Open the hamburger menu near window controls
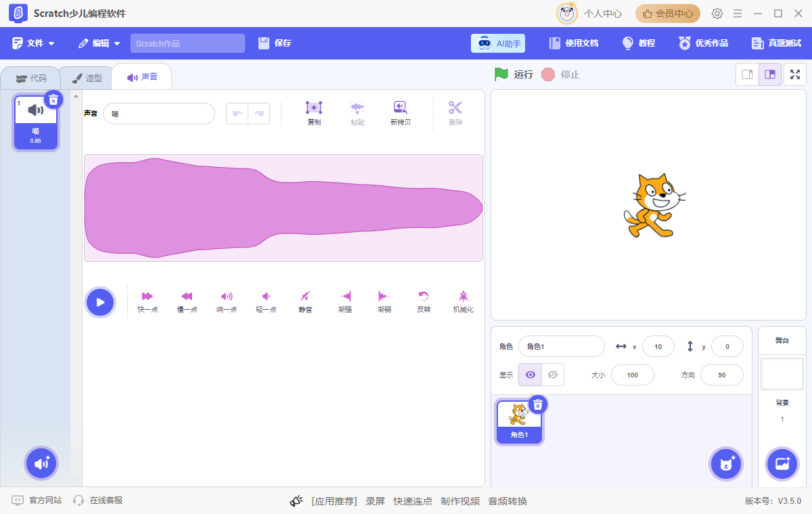 [738, 14]
